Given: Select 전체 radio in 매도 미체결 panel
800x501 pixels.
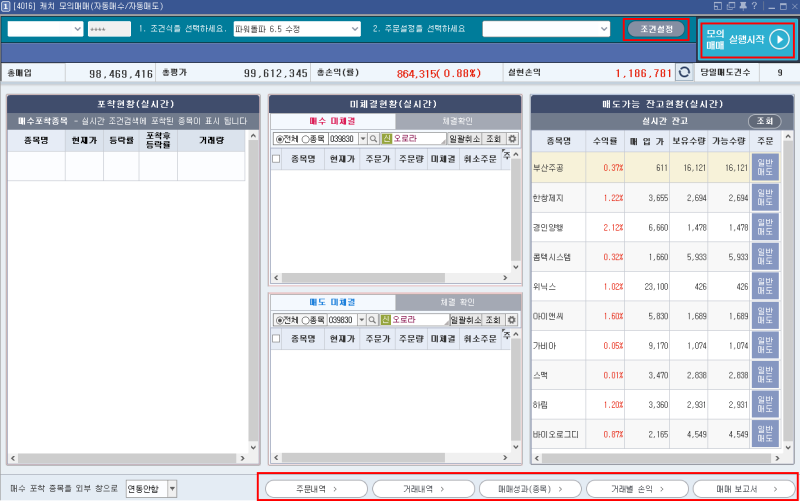Looking at the screenshot, I should 280,320.
